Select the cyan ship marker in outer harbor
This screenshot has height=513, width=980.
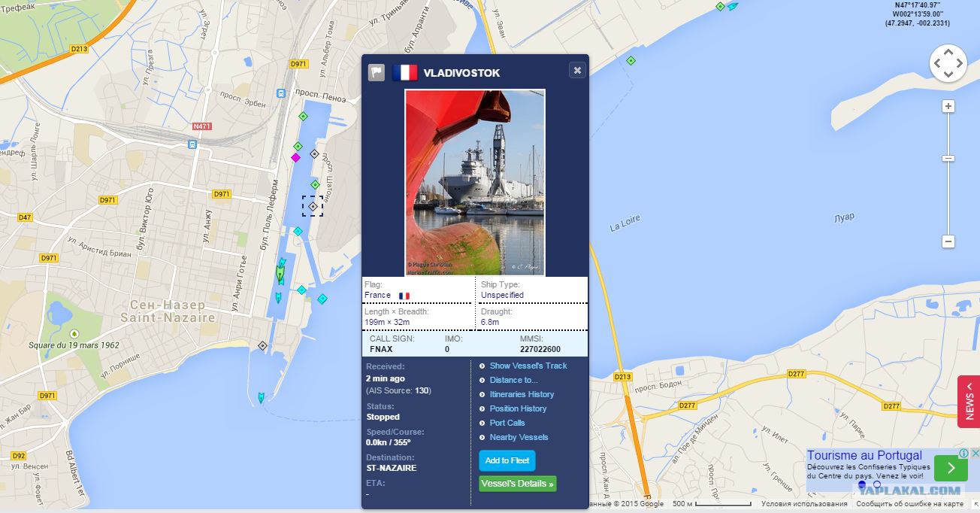click(x=261, y=397)
